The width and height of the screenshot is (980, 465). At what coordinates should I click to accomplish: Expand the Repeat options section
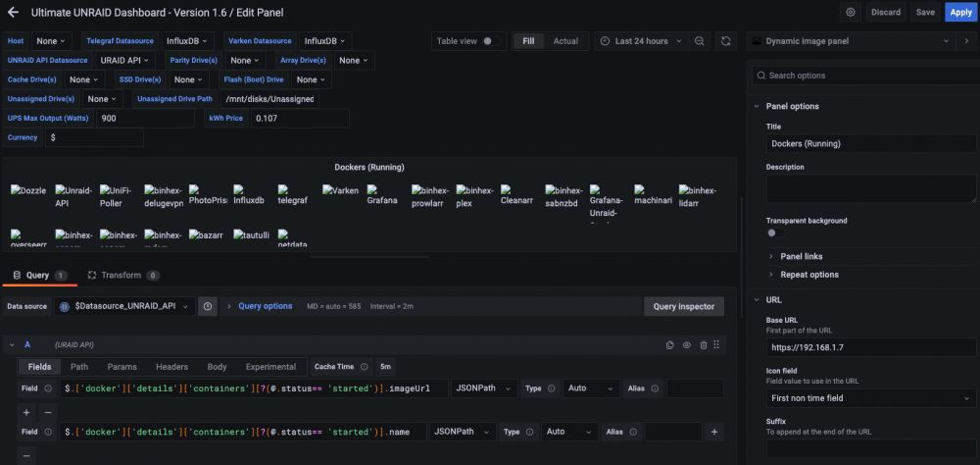pos(808,275)
